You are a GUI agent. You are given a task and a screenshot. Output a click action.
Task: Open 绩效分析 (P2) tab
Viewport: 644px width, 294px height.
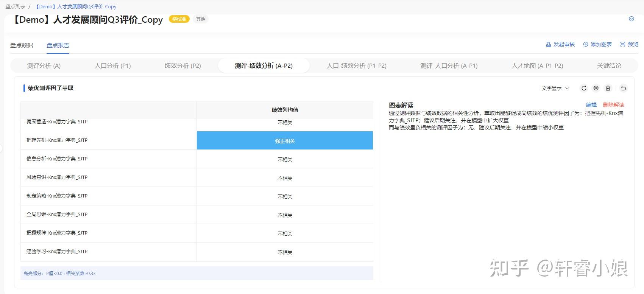pos(183,65)
